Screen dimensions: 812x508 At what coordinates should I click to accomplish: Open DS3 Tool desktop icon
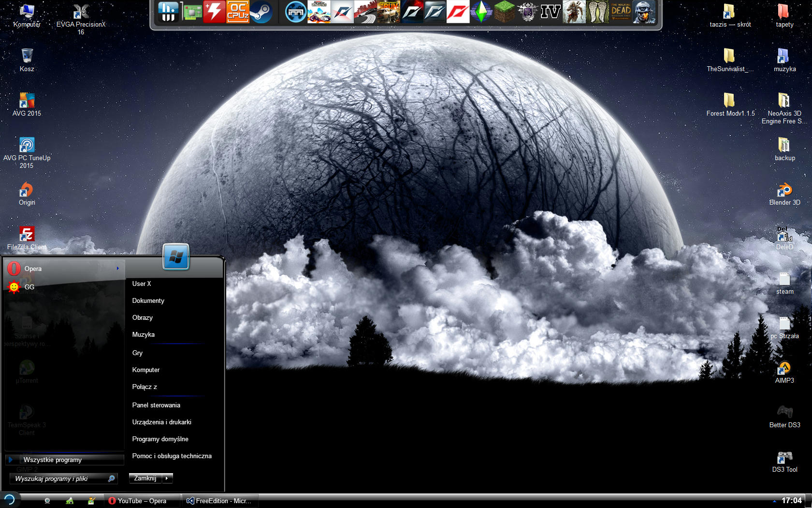pyautogui.click(x=784, y=461)
